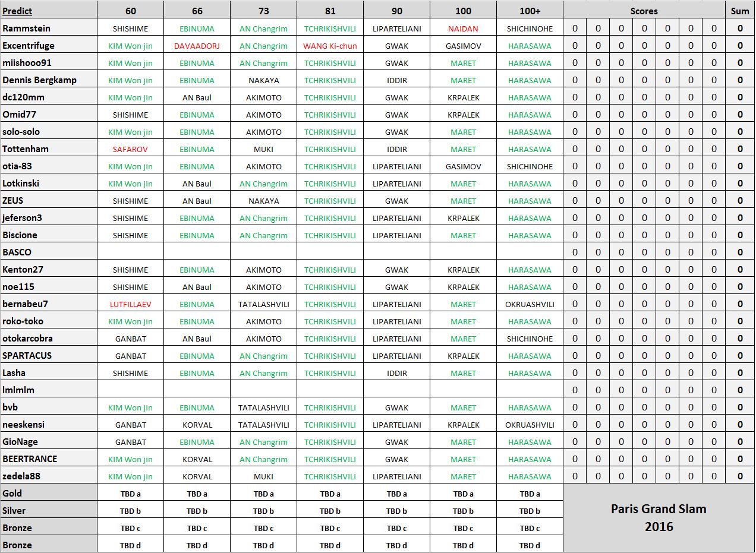Click TATALASHVILI in the bvb row
Screen dimensions: 756x553
coord(263,407)
